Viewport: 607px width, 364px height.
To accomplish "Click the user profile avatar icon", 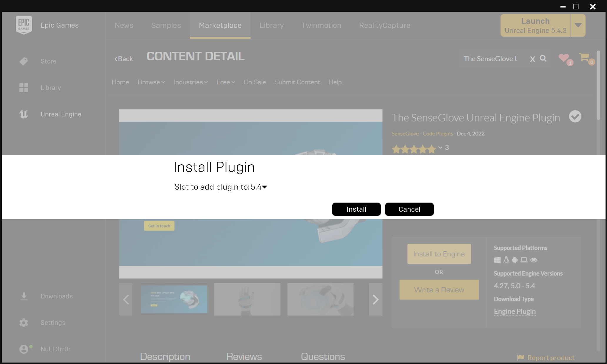I will tap(24, 349).
